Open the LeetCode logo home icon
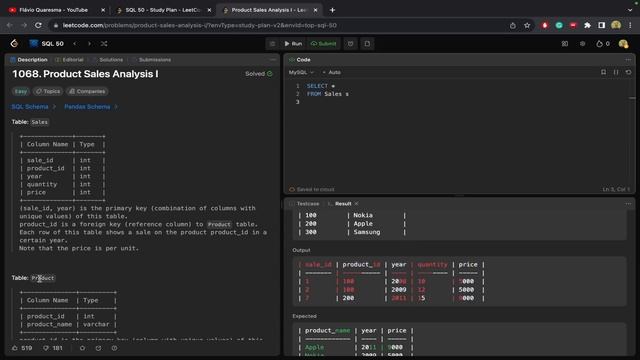 [14, 43]
